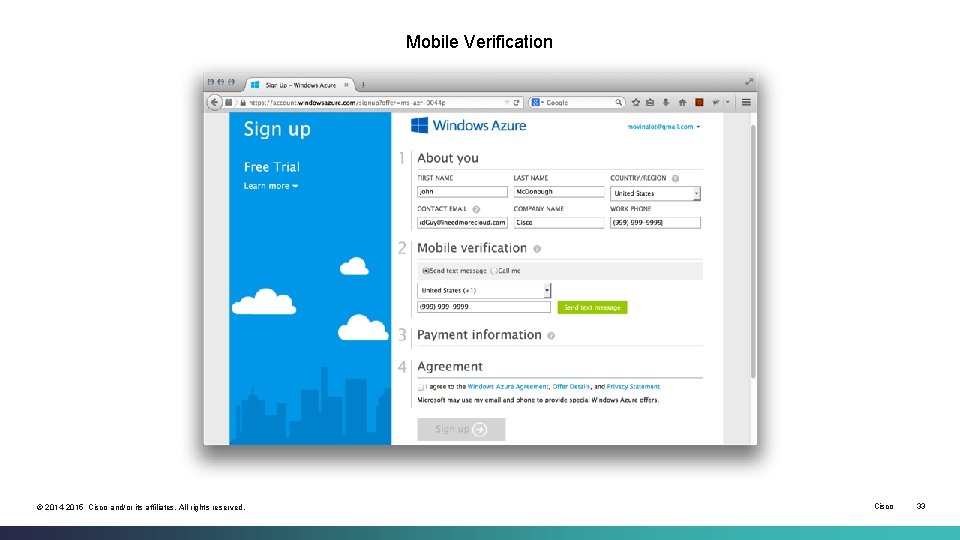This screenshot has width=960, height=540.
Task: Open the United States (+1) country code dropdown
Action: (x=484, y=290)
